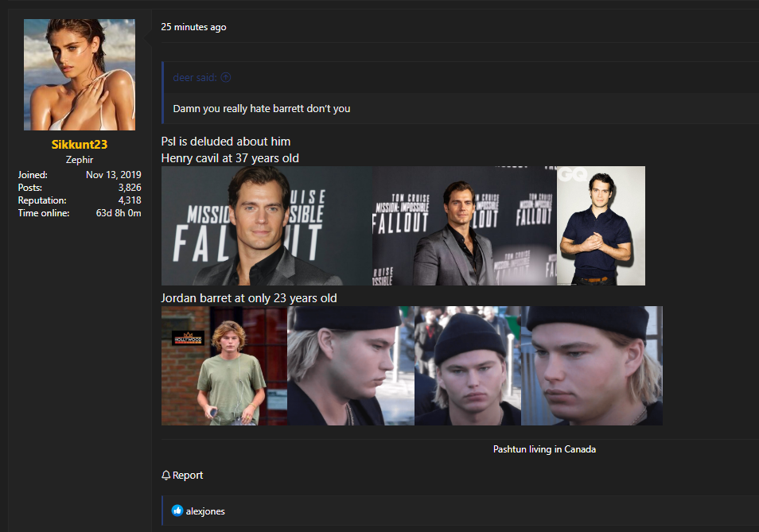Open the Sikkunt23 profile avatar
This screenshot has height=532, width=759.
80,75
